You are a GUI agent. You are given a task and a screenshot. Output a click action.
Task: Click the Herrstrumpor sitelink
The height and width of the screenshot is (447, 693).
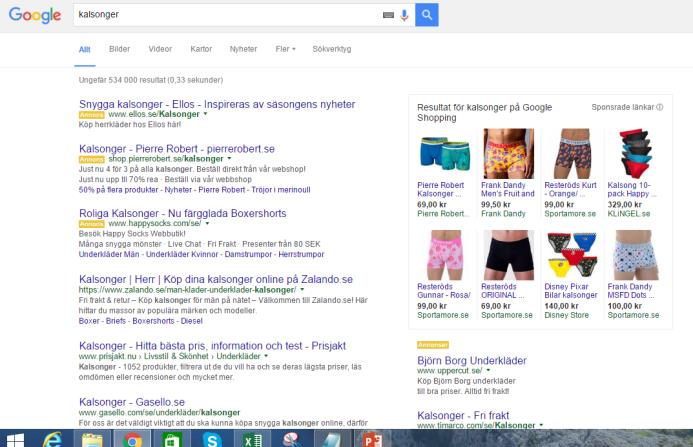pos(301,254)
